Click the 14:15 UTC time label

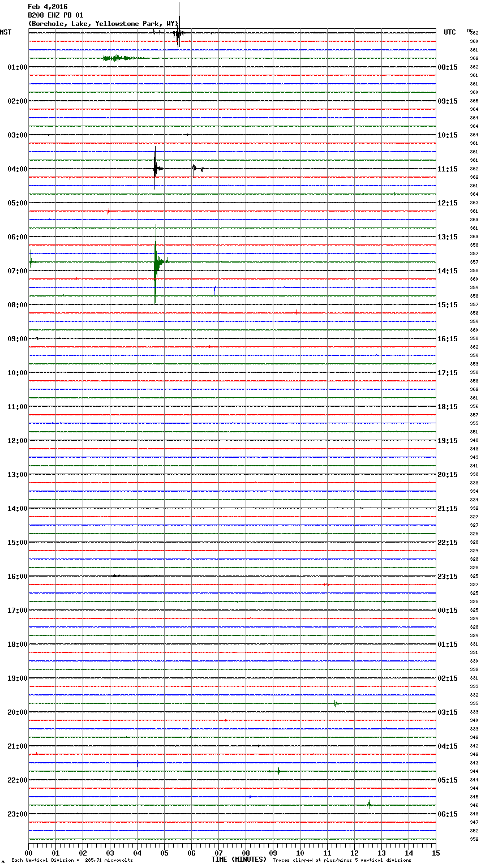(448, 271)
